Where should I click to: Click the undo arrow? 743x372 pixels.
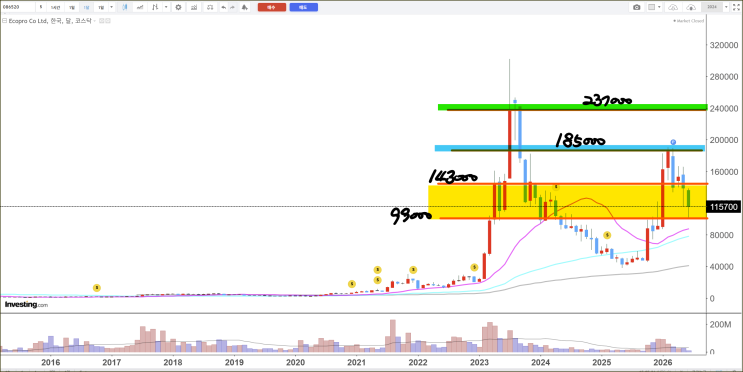pos(223,7)
